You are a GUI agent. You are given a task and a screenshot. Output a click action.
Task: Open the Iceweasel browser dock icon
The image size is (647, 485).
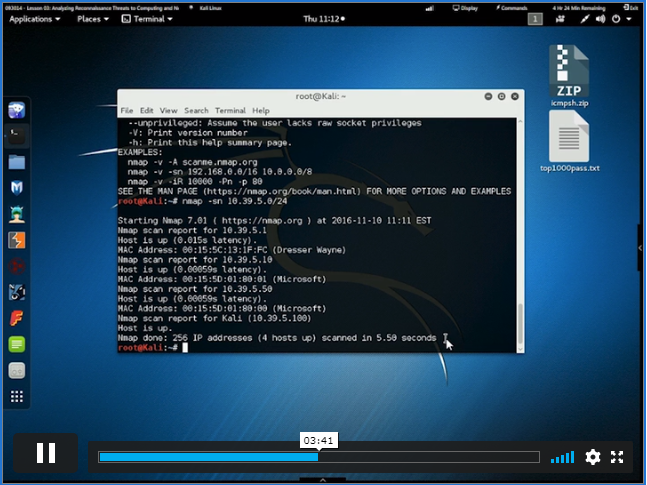[x=17, y=110]
